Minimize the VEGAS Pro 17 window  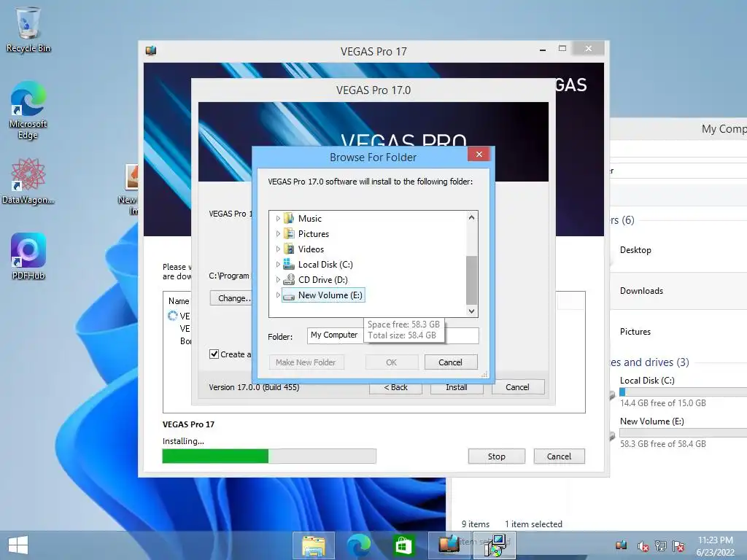pyautogui.click(x=543, y=49)
